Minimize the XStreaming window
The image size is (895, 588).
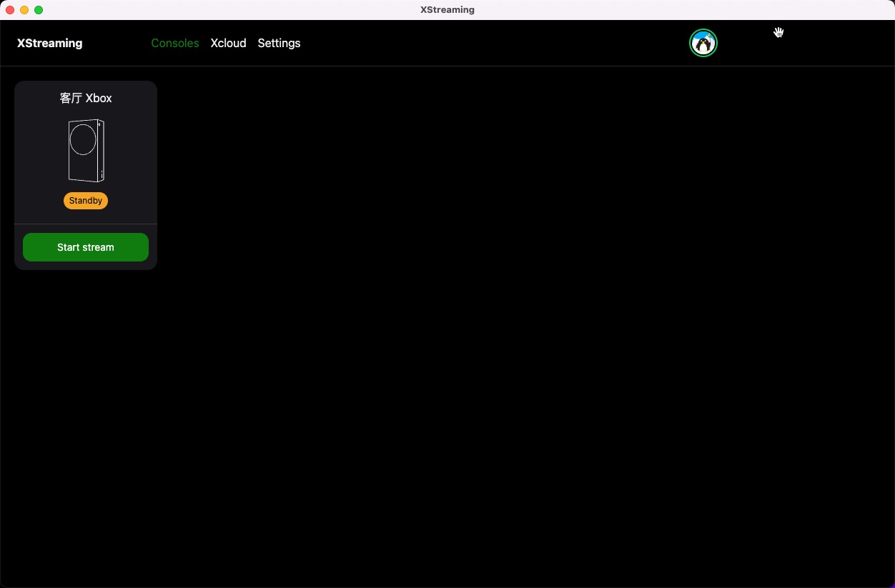tap(24, 10)
